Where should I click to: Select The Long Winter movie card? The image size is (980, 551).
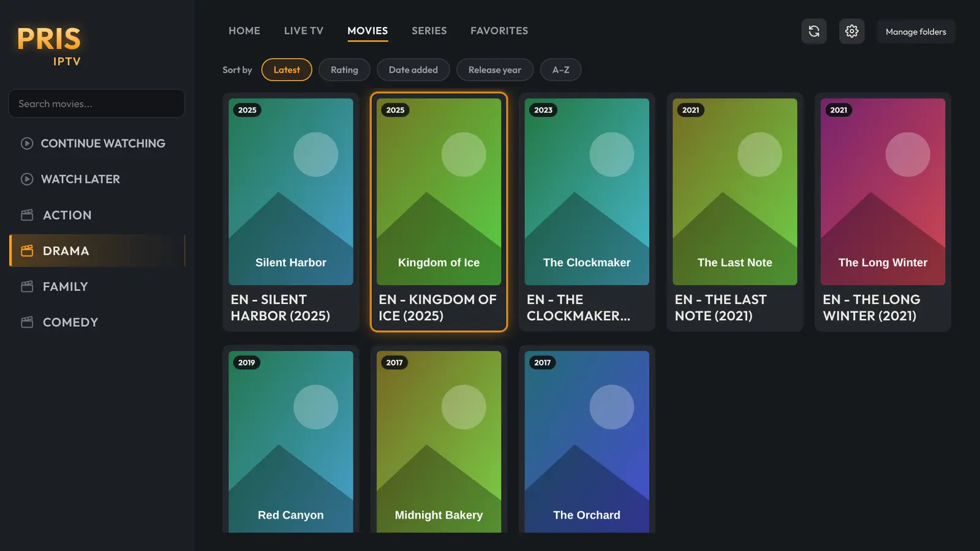pos(883,212)
